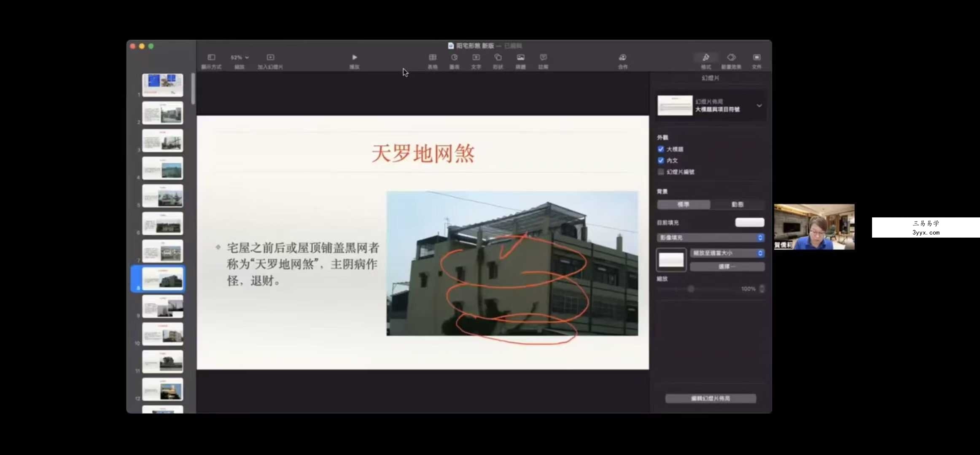The width and height of the screenshot is (980, 455).
Task: Click the Current Fill color well
Action: click(749, 222)
